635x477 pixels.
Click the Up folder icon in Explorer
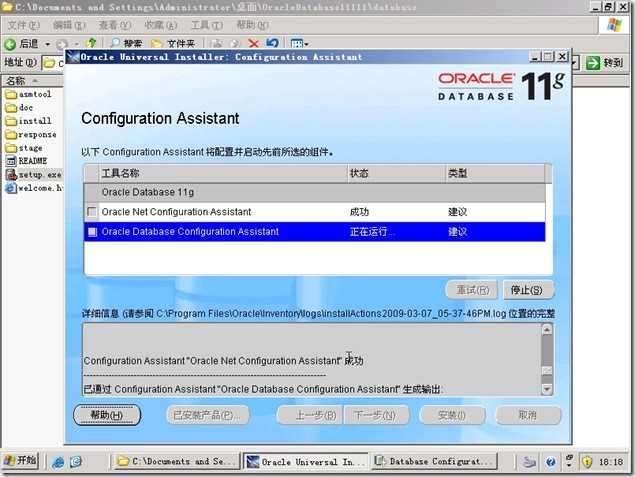pyautogui.click(x=92, y=43)
